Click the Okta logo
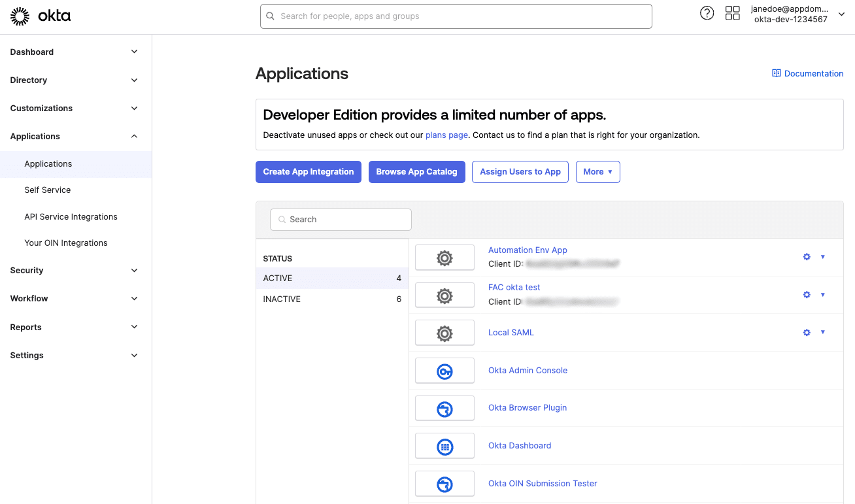This screenshot has height=504, width=855. (41, 16)
